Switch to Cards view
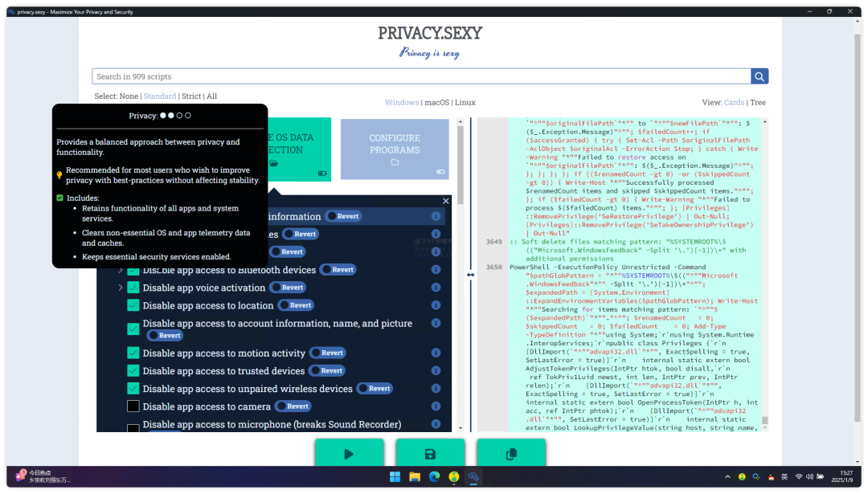Image resolution: width=868 pixels, height=494 pixels. pyautogui.click(x=734, y=102)
